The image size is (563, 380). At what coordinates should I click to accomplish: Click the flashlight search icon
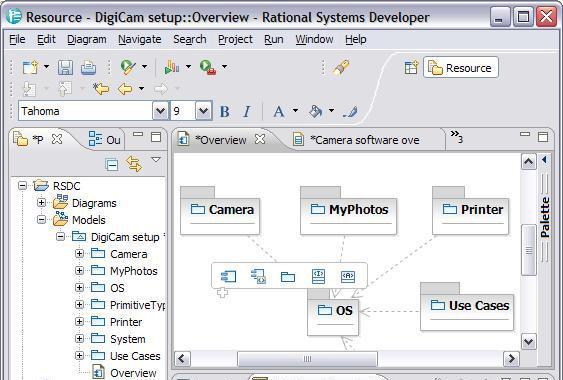341,67
